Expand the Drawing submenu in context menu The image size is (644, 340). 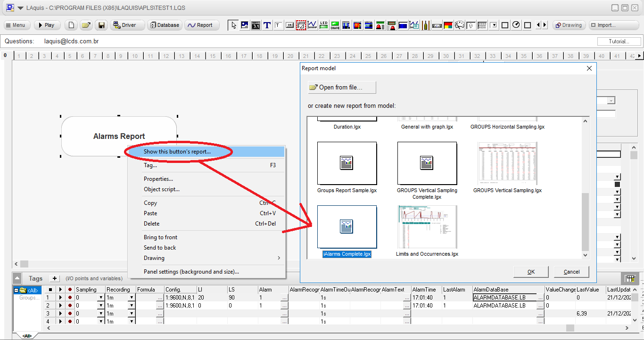pos(279,258)
